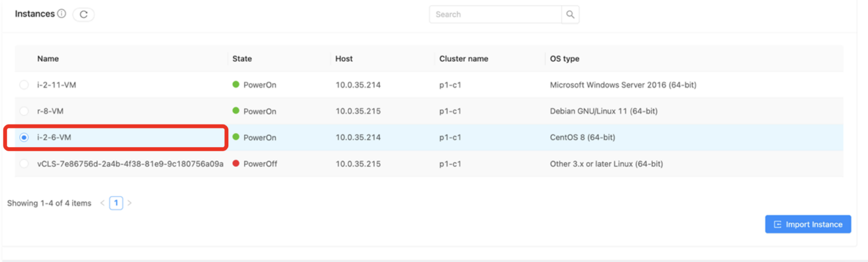This screenshot has width=868, height=262.
Task: Click the State column header
Action: [242, 59]
